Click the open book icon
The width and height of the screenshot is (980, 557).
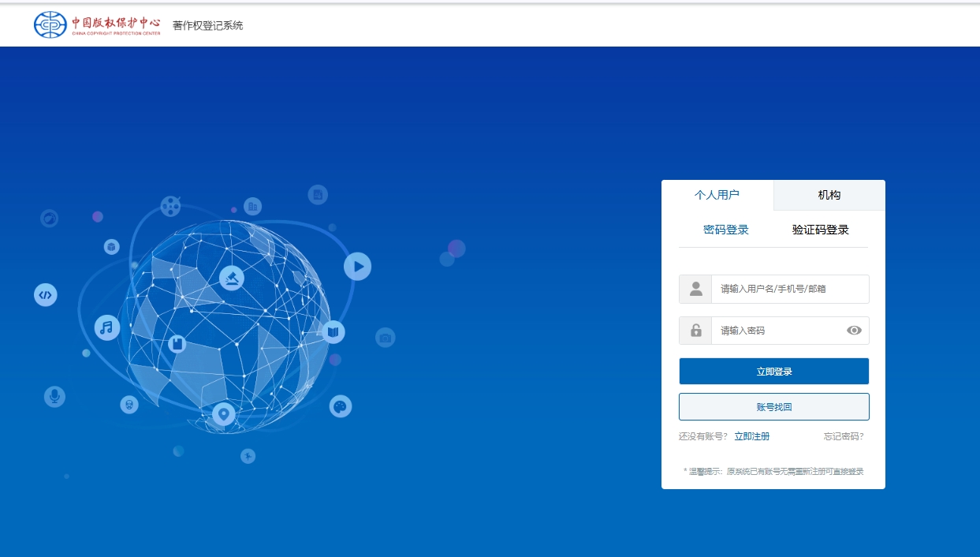click(333, 331)
